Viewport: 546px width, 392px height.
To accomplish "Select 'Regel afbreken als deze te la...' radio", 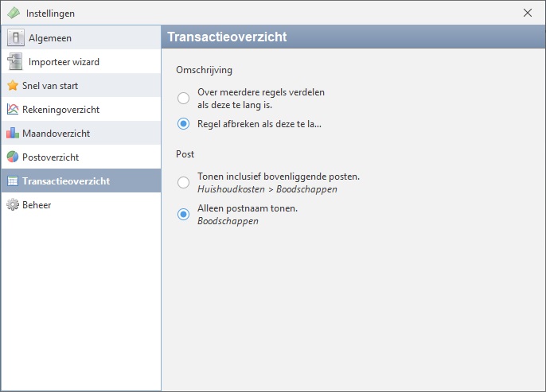I will (184, 124).
